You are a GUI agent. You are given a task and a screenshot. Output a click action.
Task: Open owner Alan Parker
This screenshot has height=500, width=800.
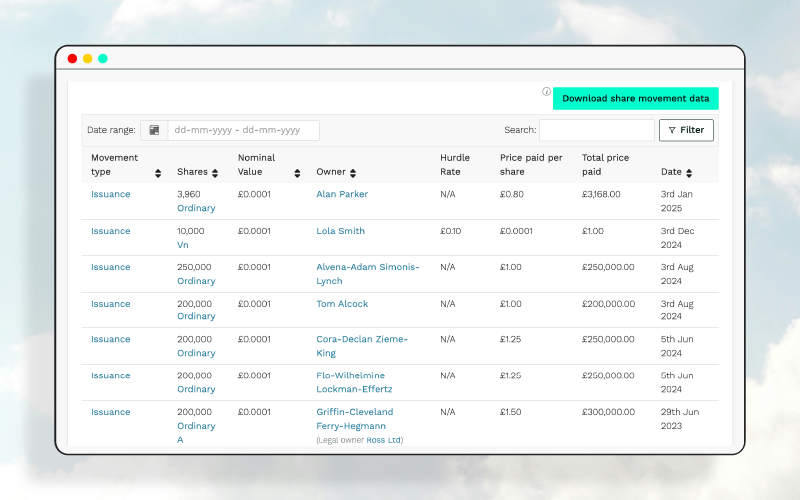(342, 194)
